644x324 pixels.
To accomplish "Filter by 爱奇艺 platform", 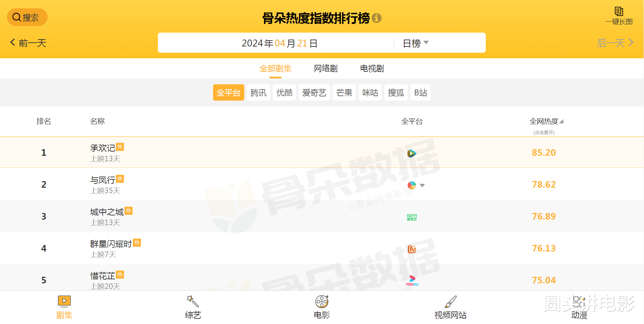I will (314, 93).
